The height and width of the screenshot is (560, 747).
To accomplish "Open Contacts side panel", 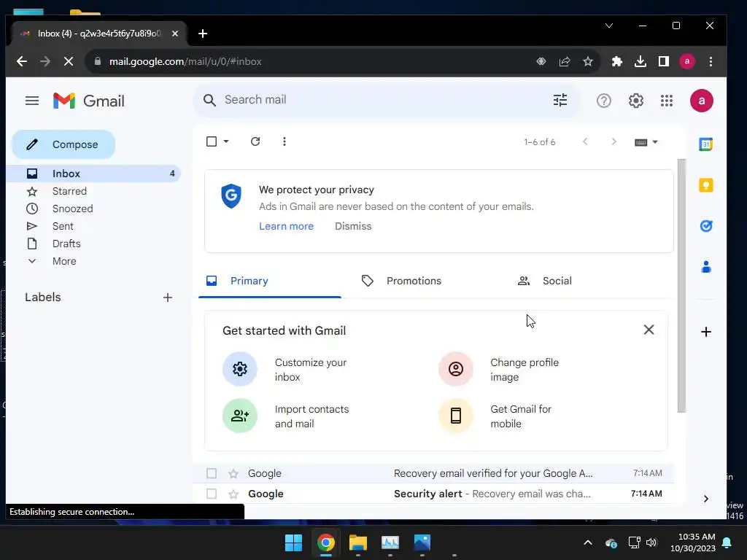I will 706,267.
